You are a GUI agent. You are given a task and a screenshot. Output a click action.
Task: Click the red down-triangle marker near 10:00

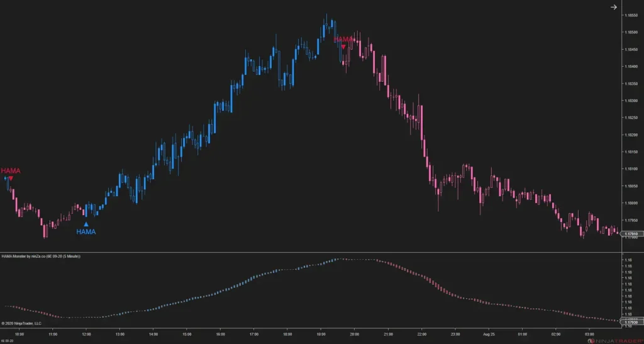(11, 179)
